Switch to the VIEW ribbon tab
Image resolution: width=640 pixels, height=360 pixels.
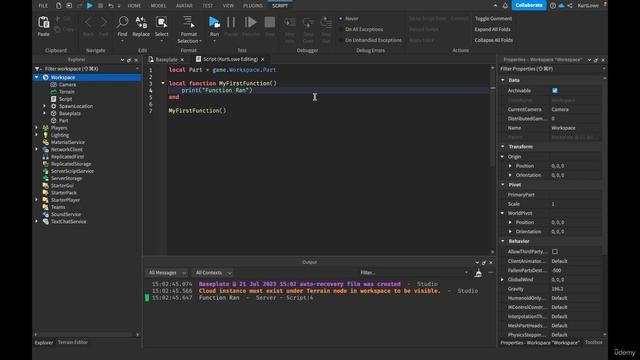pyautogui.click(x=228, y=6)
